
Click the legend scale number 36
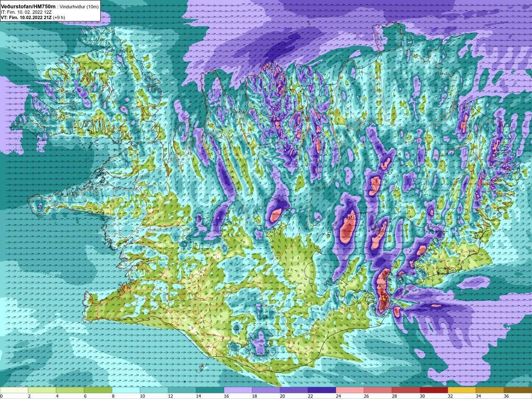(x=506, y=396)
